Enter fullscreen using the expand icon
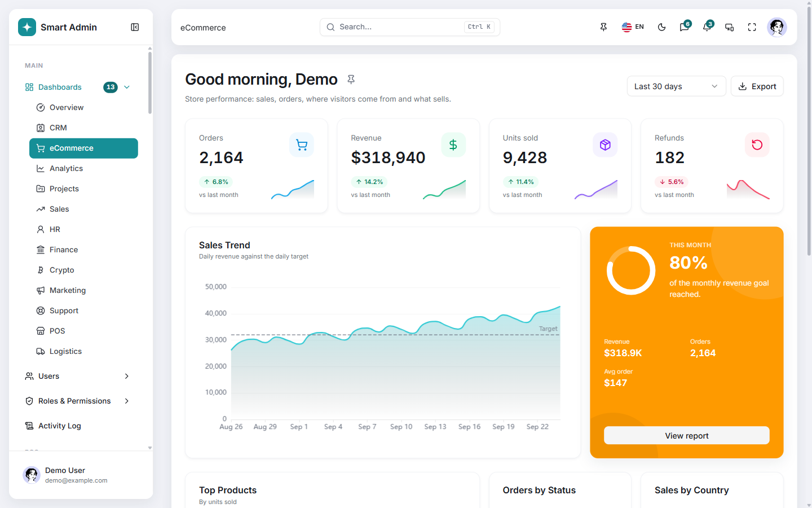 coord(752,27)
